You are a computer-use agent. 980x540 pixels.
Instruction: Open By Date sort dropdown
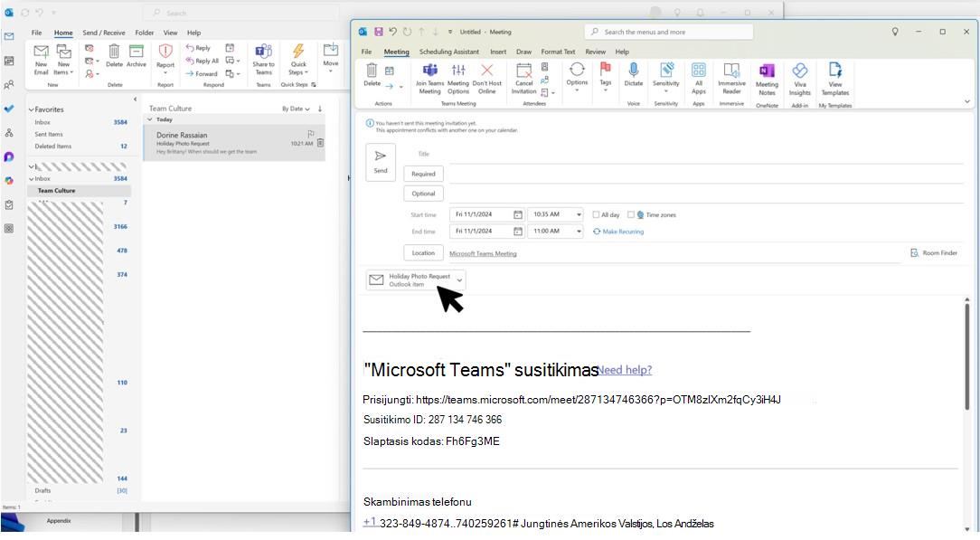pos(296,109)
